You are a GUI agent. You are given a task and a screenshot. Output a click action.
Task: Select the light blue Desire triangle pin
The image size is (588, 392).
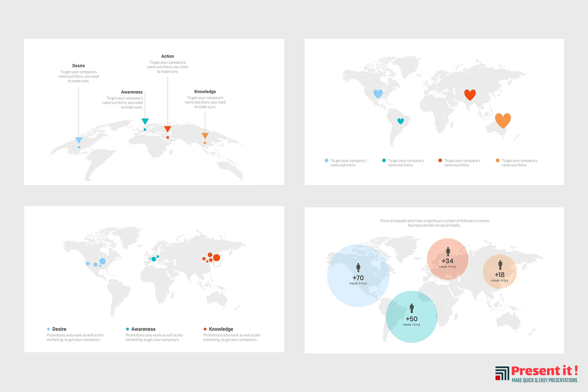click(79, 140)
